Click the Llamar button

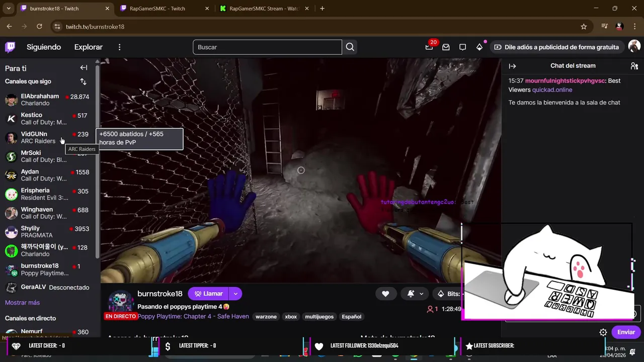click(x=208, y=294)
